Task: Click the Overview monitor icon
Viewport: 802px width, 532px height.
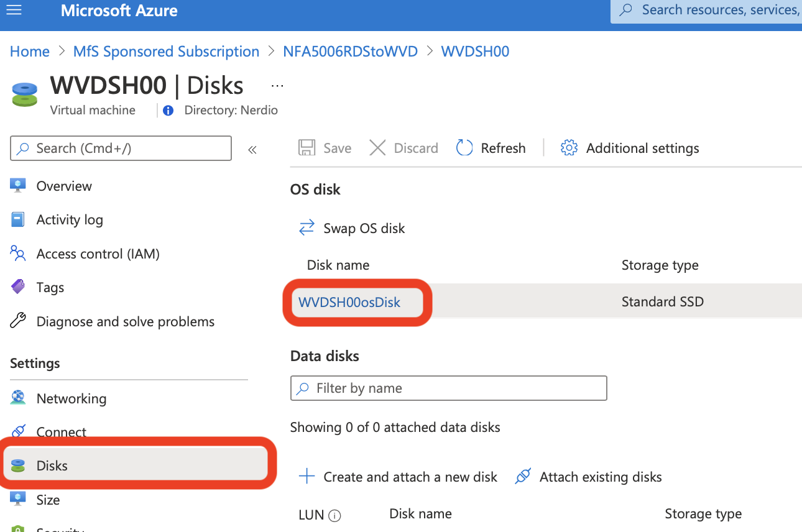Action: coord(18,185)
